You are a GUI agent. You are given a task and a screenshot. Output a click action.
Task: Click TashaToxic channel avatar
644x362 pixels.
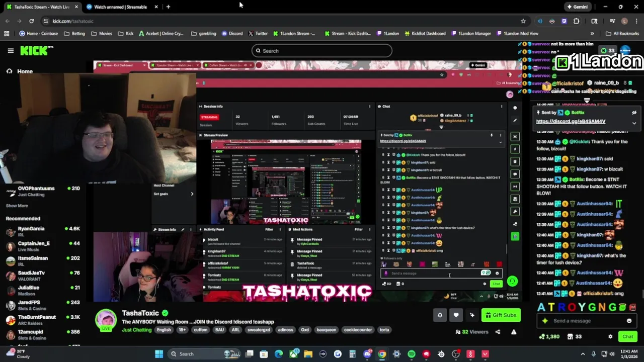pos(106,320)
